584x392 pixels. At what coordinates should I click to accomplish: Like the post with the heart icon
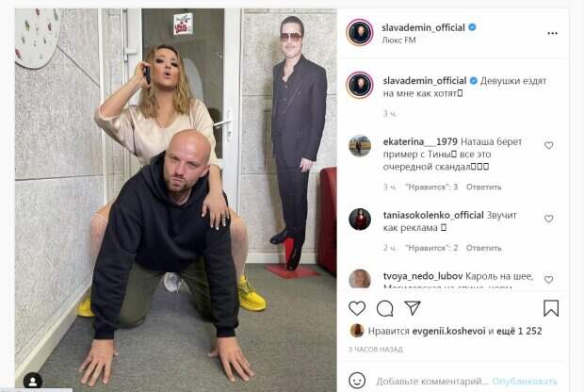[357, 308]
